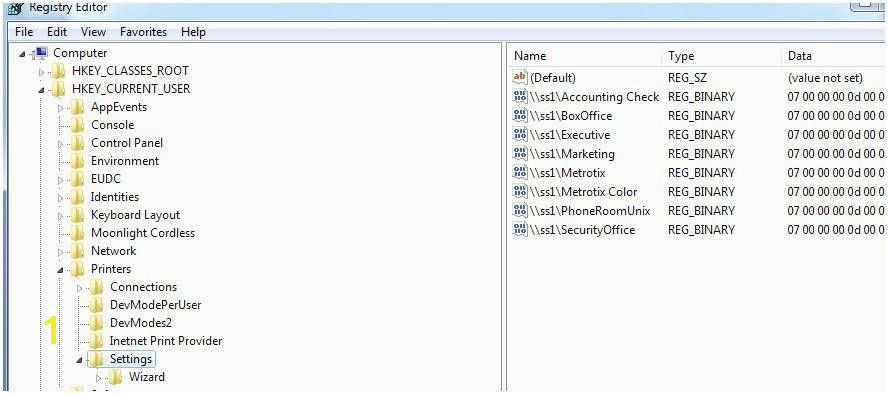Select the \\ss1\Metrotix Color value name
Viewport: 888px width, 394px height.
pos(583,192)
